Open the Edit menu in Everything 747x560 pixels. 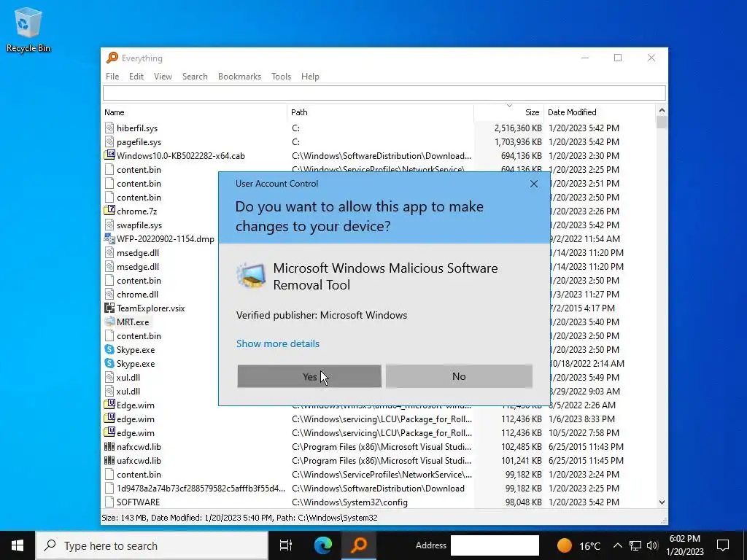pos(136,76)
